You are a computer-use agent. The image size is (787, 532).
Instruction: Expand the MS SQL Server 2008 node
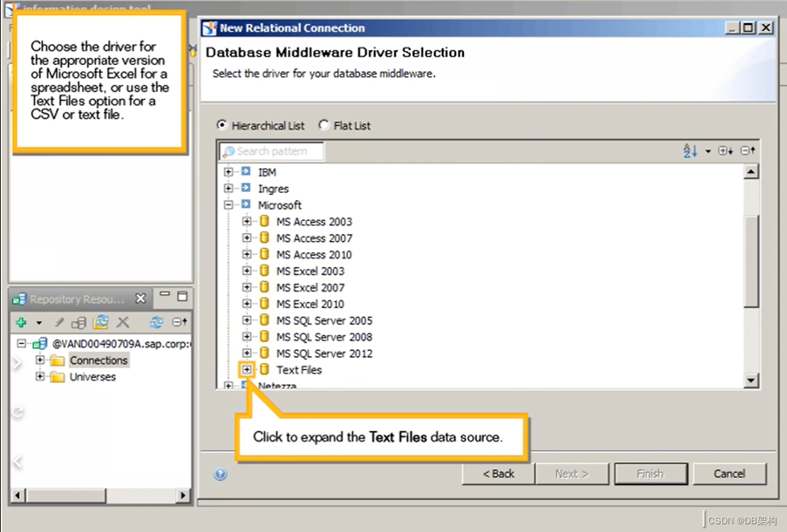click(247, 336)
